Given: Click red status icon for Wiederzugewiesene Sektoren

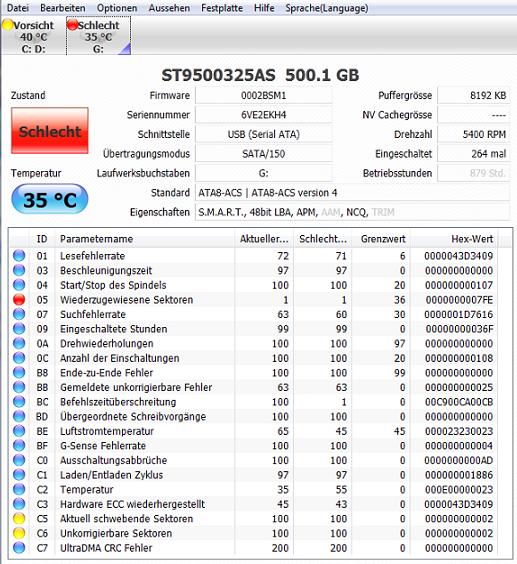Looking at the screenshot, I should pyautogui.click(x=19, y=299).
